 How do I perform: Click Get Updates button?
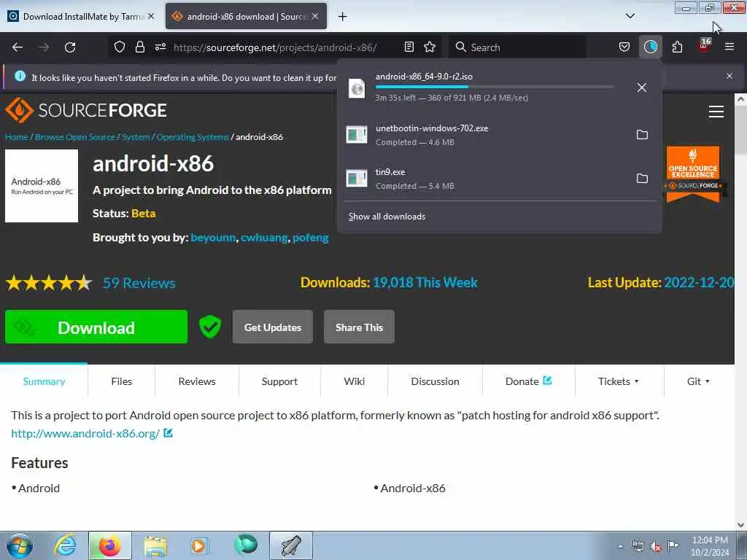tap(273, 327)
